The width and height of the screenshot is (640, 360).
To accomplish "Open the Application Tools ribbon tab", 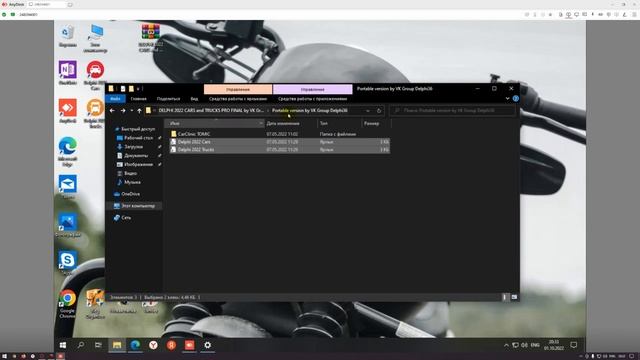I will coord(313,99).
